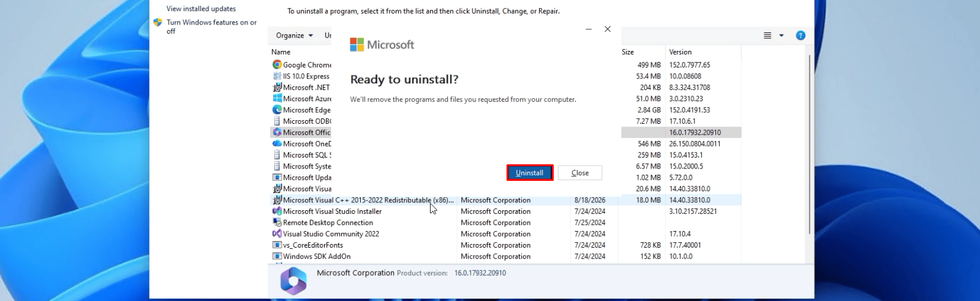Click the Remote Desktop Connection icon
This screenshot has height=301, width=980.
tap(277, 223)
